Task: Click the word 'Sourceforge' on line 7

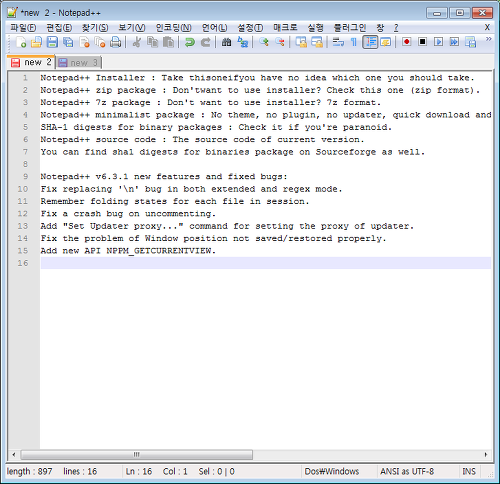Action: [x=346, y=152]
